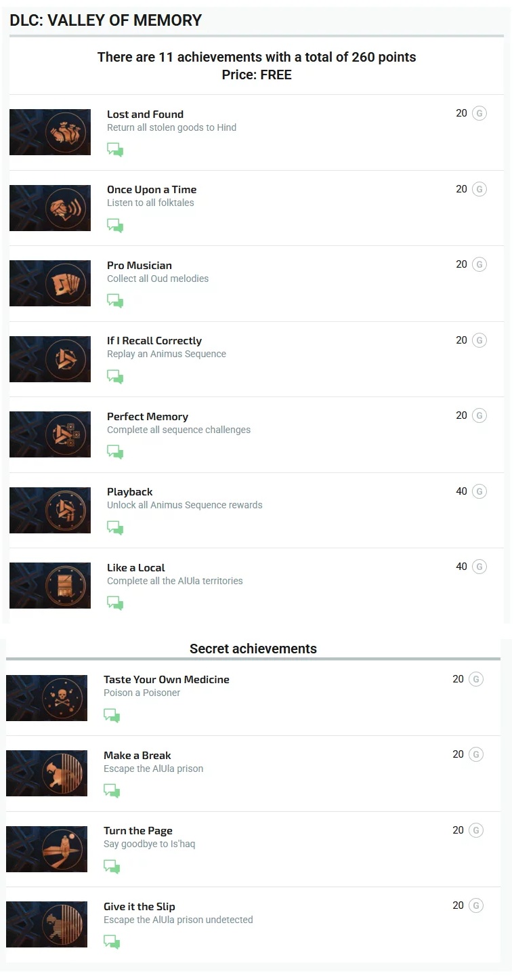The width and height of the screenshot is (514, 980).
Task: Click the skull thumbnail for Taste Your Own Medicine
Action: coord(47,697)
